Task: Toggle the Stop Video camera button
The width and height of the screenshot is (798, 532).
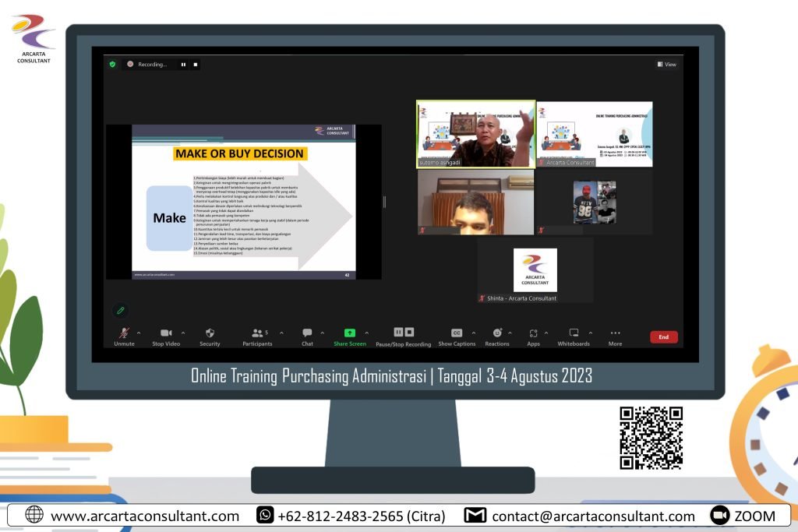Action: [165, 333]
